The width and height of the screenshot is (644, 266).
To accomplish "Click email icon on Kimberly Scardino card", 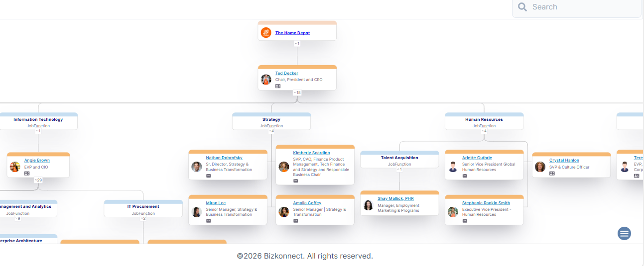I will click(x=296, y=181).
